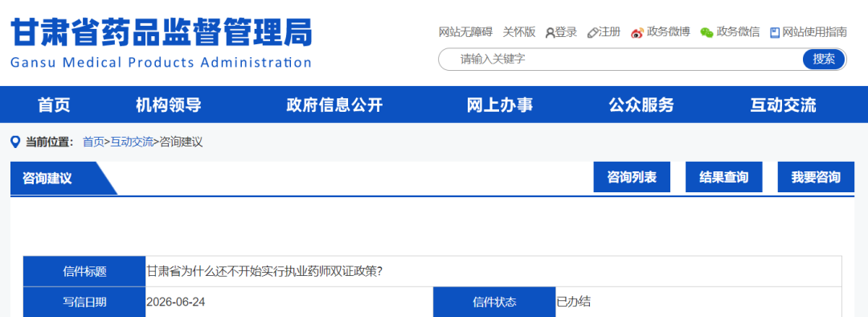Open the 注册 registration link

pos(609,32)
